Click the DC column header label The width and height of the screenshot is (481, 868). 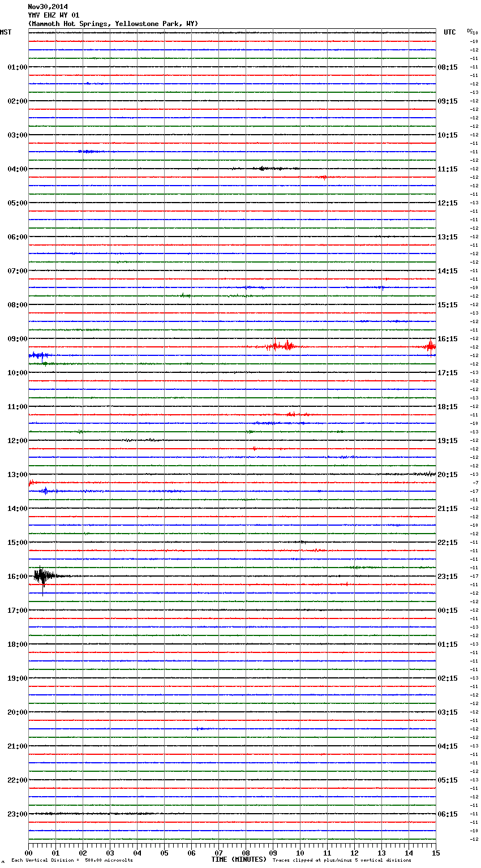click(x=470, y=31)
